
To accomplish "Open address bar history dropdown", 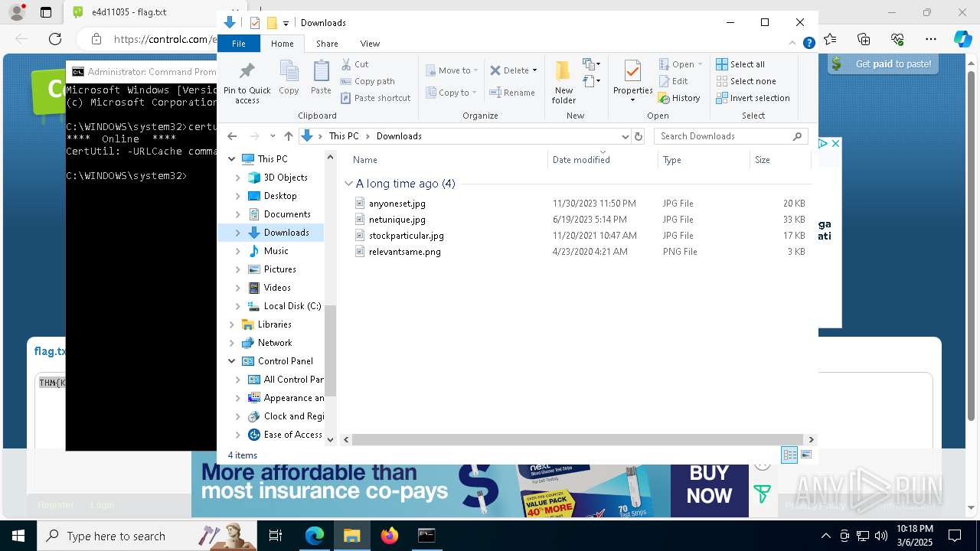I will click(x=625, y=136).
